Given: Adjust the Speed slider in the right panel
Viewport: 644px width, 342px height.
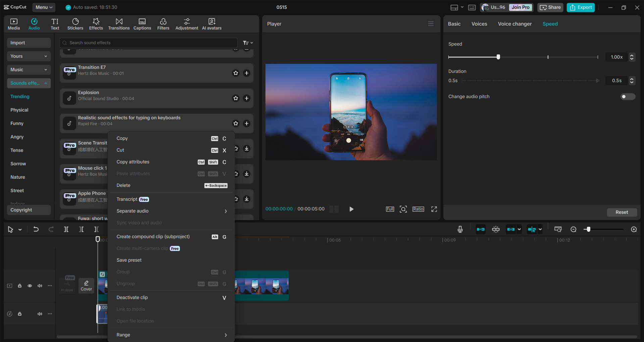Looking at the screenshot, I should click(x=498, y=57).
